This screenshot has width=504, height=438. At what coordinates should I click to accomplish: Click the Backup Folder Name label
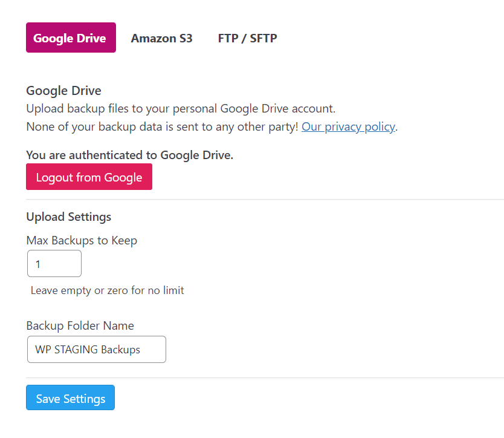click(80, 325)
